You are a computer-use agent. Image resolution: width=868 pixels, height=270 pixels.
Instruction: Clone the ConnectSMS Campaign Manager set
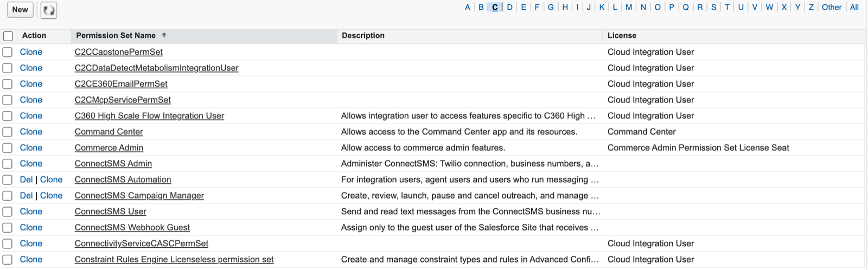(x=52, y=196)
